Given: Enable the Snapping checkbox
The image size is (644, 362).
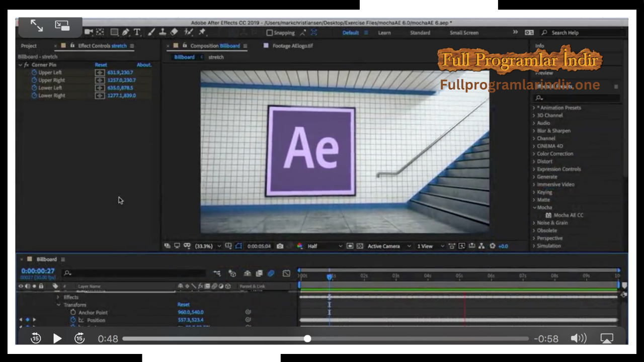Looking at the screenshot, I should coord(269,33).
